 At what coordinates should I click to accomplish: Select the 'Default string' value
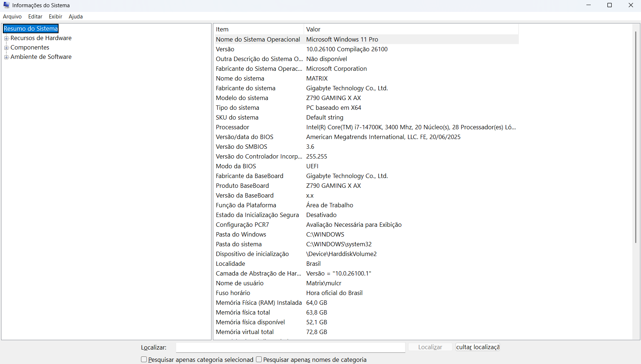click(325, 117)
